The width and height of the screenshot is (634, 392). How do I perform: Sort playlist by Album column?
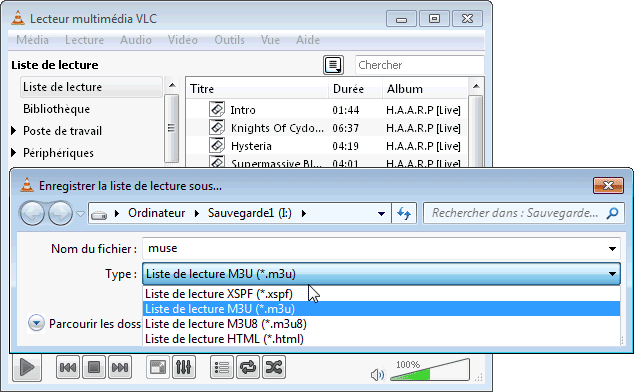tap(425, 89)
